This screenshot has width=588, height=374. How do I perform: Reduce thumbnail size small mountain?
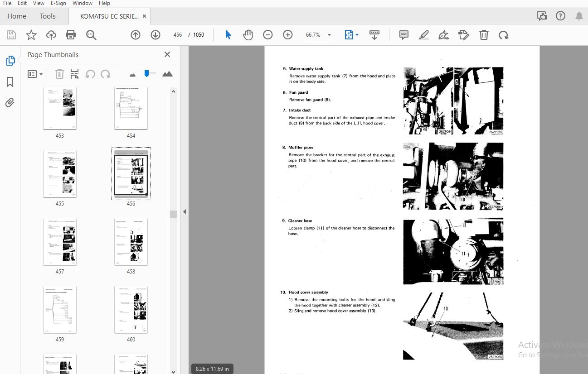[x=132, y=74]
